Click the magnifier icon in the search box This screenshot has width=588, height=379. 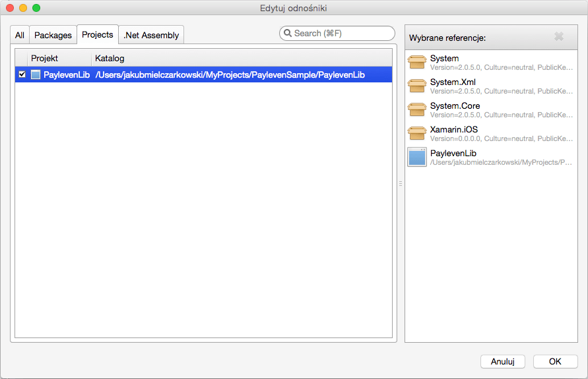pyautogui.click(x=288, y=33)
